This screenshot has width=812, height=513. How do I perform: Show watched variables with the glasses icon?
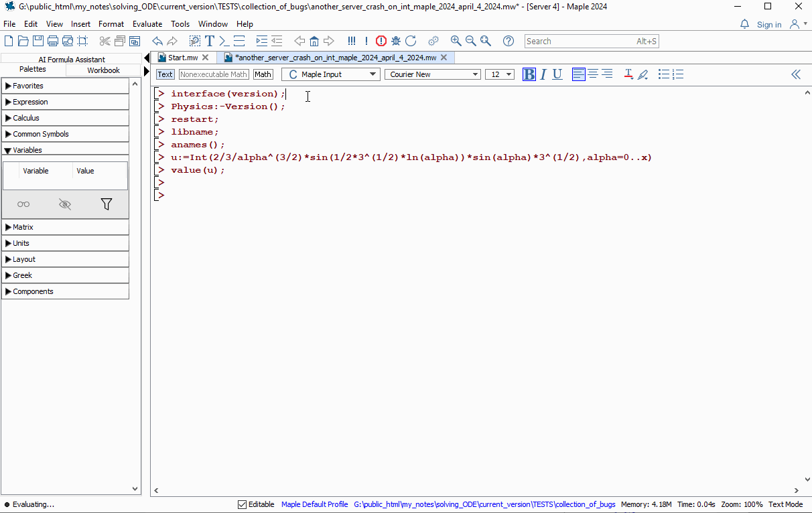pyautogui.click(x=23, y=204)
